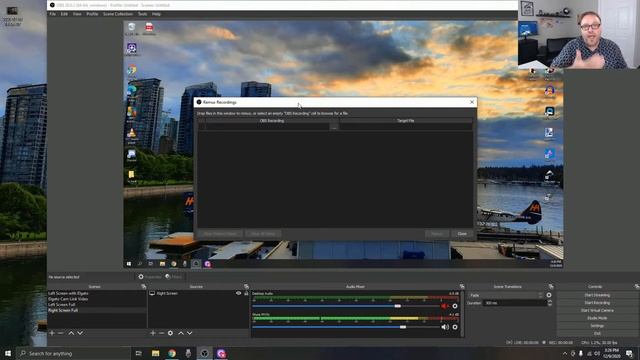Open the Profile menu
The height and width of the screenshot is (360, 640).
click(92, 14)
